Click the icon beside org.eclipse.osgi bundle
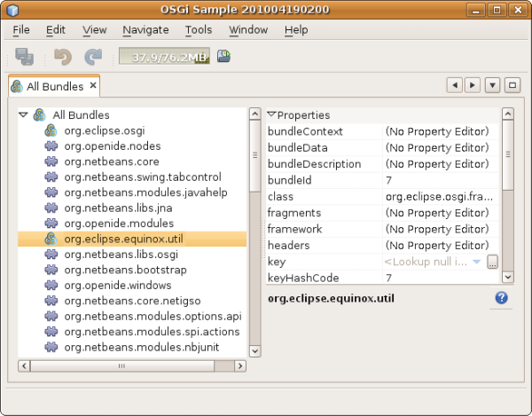 coord(51,130)
